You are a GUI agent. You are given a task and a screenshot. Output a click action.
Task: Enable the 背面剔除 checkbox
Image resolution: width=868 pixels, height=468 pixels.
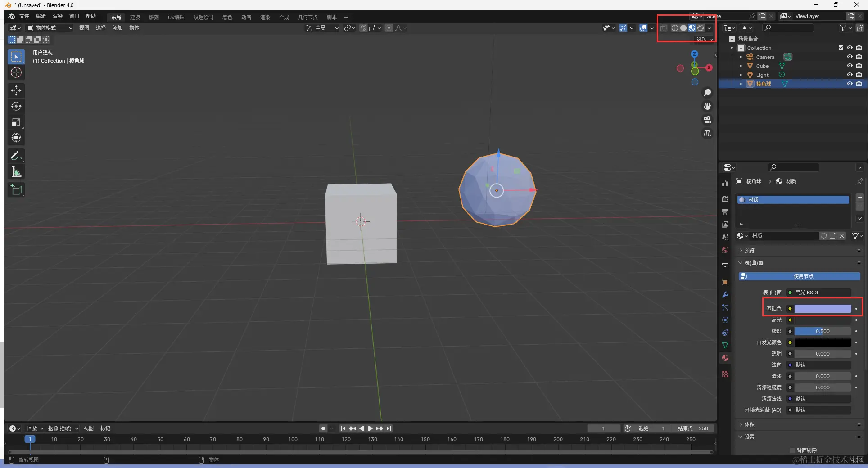click(x=792, y=450)
